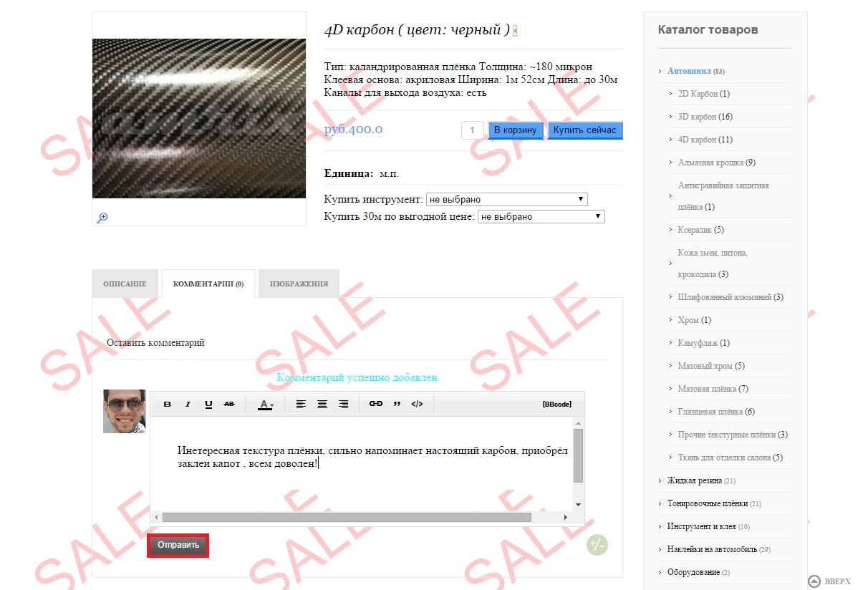Open Антигравийная защитная плёнка subcategory
The image size is (868, 590).
pos(723,195)
